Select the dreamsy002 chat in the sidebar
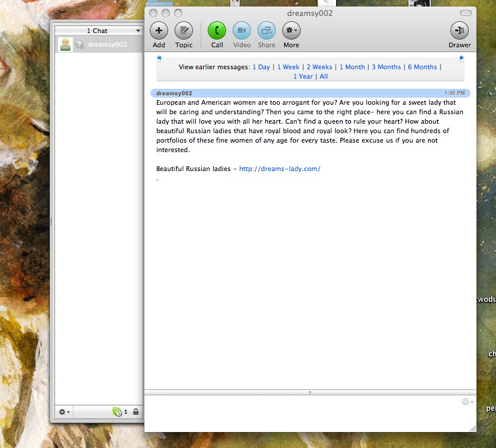Screen dimensions: 496x448 pyautogui.click(x=107, y=45)
